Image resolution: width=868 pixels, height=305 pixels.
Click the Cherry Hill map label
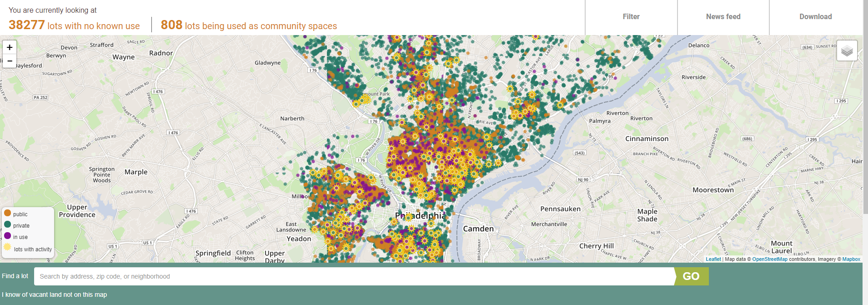click(x=596, y=246)
